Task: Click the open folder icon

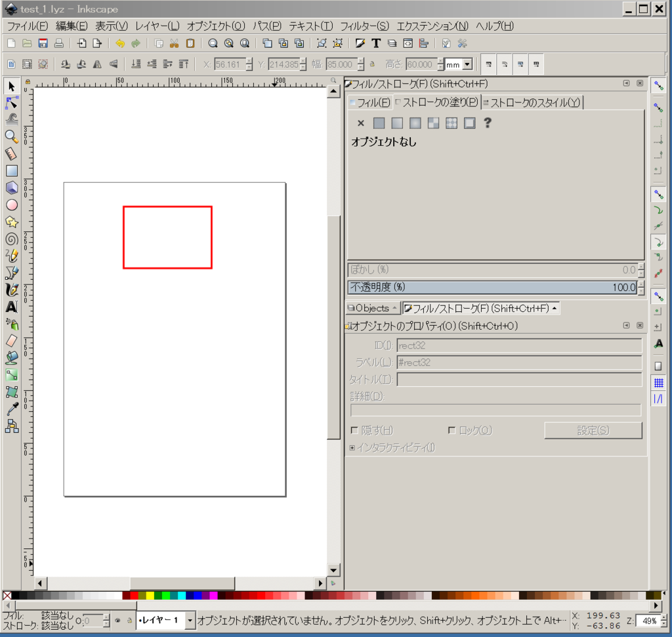Action: coord(27,43)
